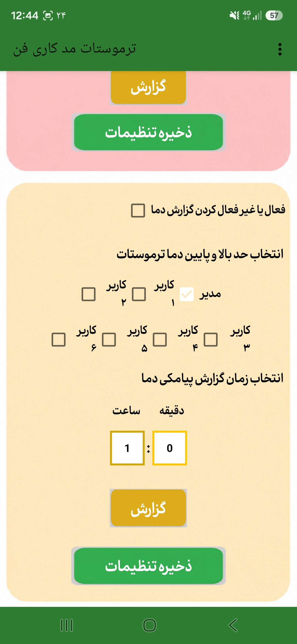This screenshot has width=297, height=644.
Task: Tap the muted sound status icon
Action: 235,15
